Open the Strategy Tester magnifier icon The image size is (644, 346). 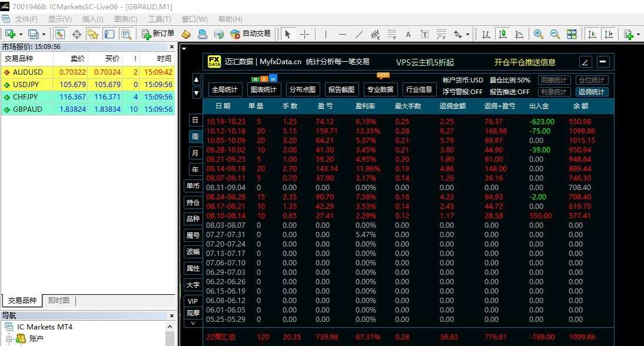[126, 34]
